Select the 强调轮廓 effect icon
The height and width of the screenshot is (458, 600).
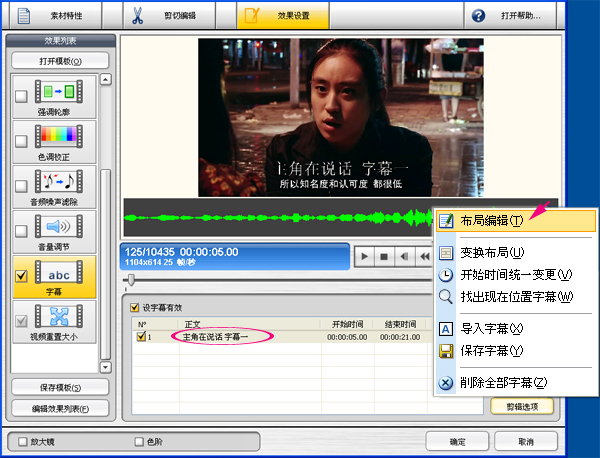[59, 91]
